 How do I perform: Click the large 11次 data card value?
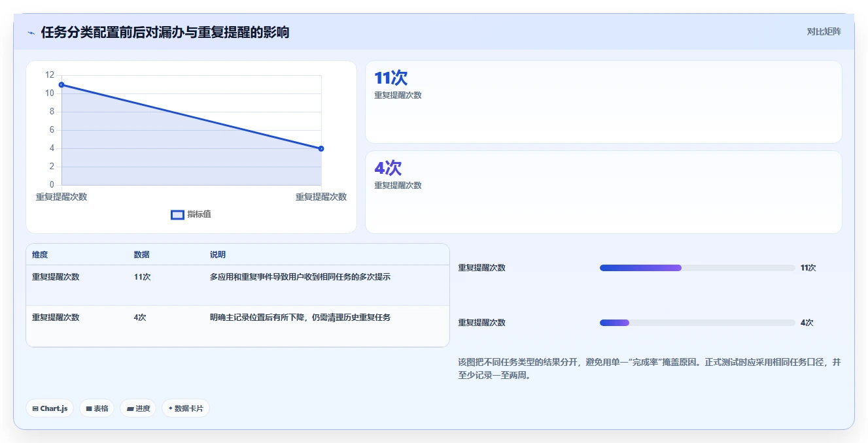click(391, 78)
